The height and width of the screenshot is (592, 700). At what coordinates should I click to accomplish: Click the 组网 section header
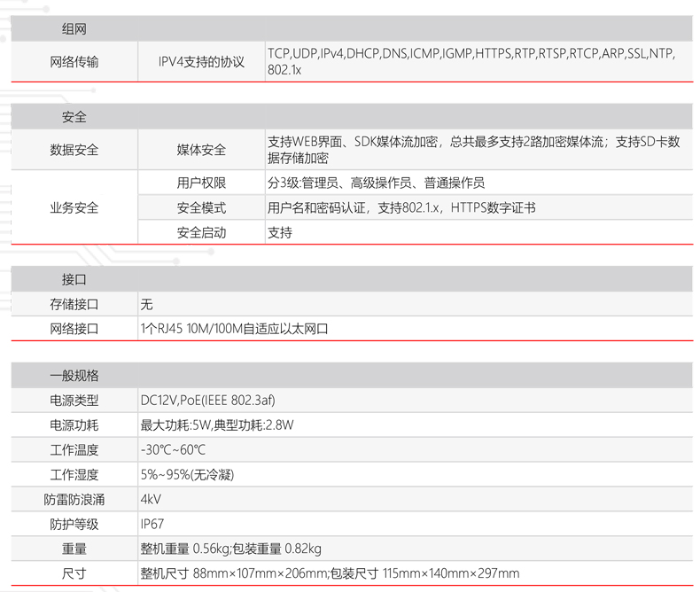[x=74, y=29]
